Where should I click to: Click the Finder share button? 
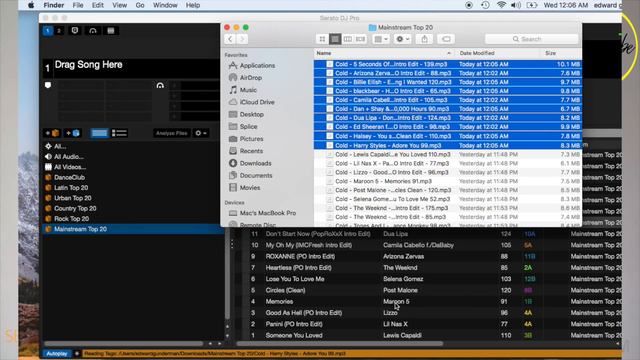click(x=424, y=39)
